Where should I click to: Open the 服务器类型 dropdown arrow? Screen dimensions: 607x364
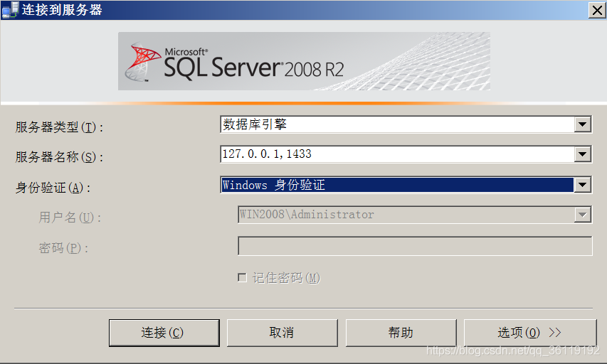point(582,124)
